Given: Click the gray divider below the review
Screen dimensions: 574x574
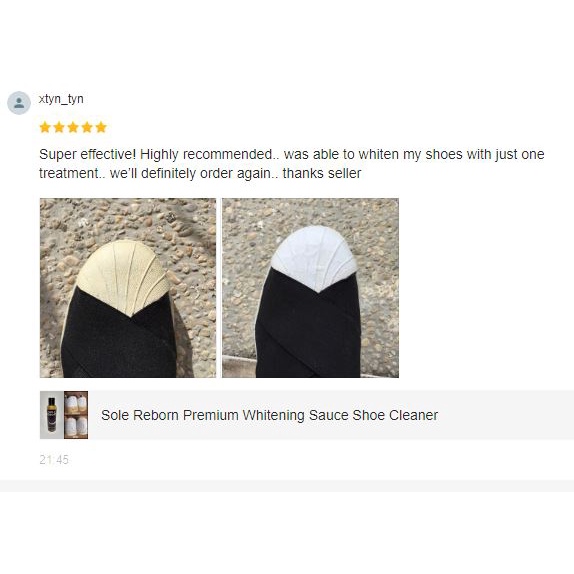Looking at the screenshot, I should click(x=287, y=486).
